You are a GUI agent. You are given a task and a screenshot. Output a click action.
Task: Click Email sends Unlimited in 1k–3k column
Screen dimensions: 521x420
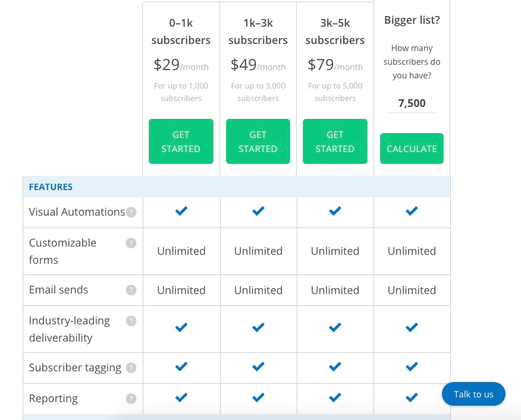pos(258,290)
